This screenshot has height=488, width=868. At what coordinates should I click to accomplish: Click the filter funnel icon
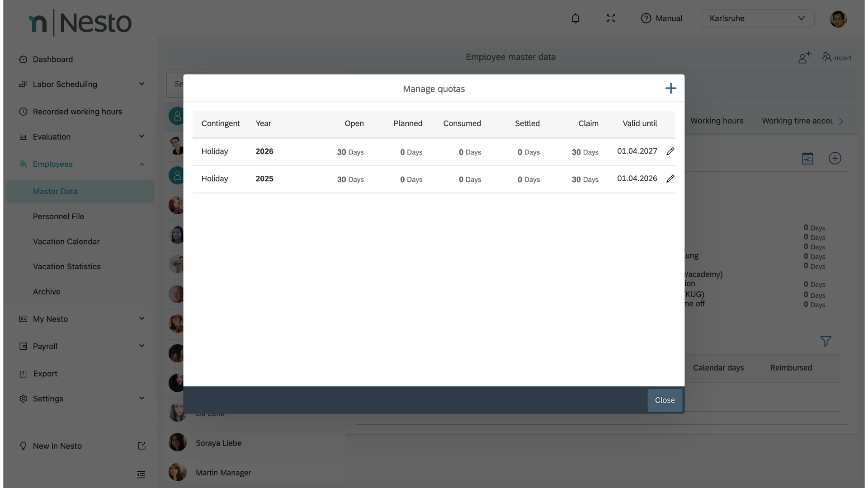point(826,341)
